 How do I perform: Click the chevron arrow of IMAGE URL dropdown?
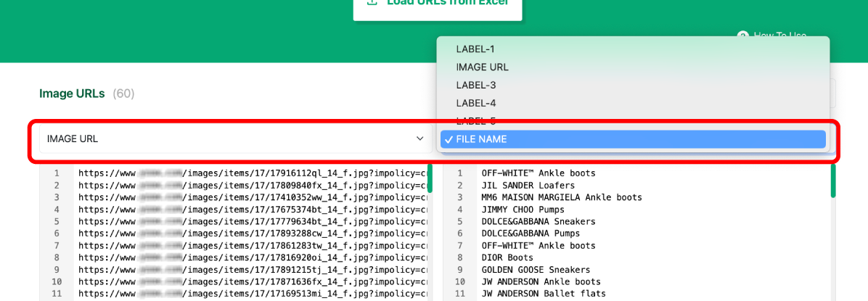pyautogui.click(x=419, y=139)
